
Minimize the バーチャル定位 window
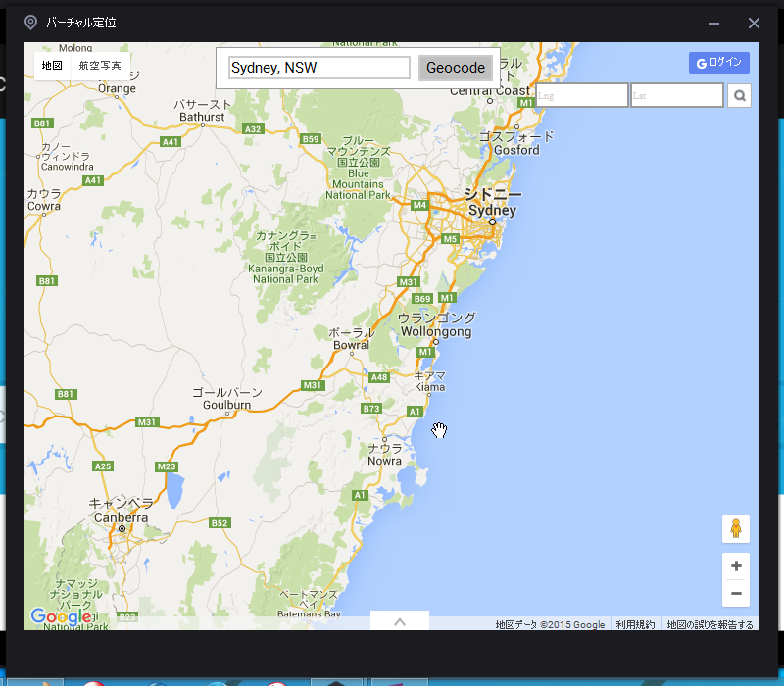point(713,23)
